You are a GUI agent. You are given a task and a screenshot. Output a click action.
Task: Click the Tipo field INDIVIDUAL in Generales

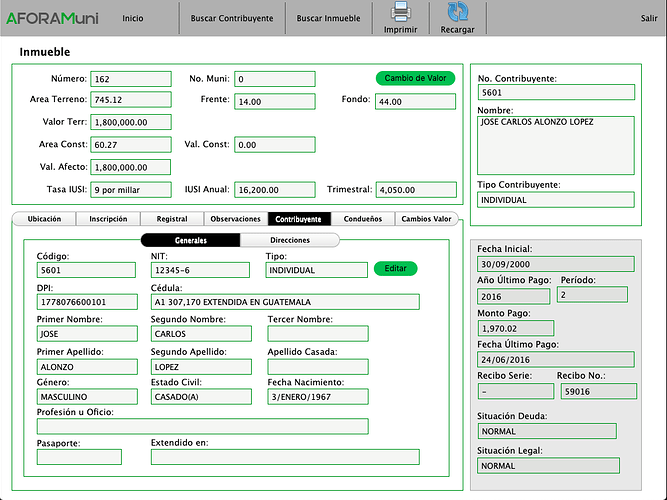316,270
